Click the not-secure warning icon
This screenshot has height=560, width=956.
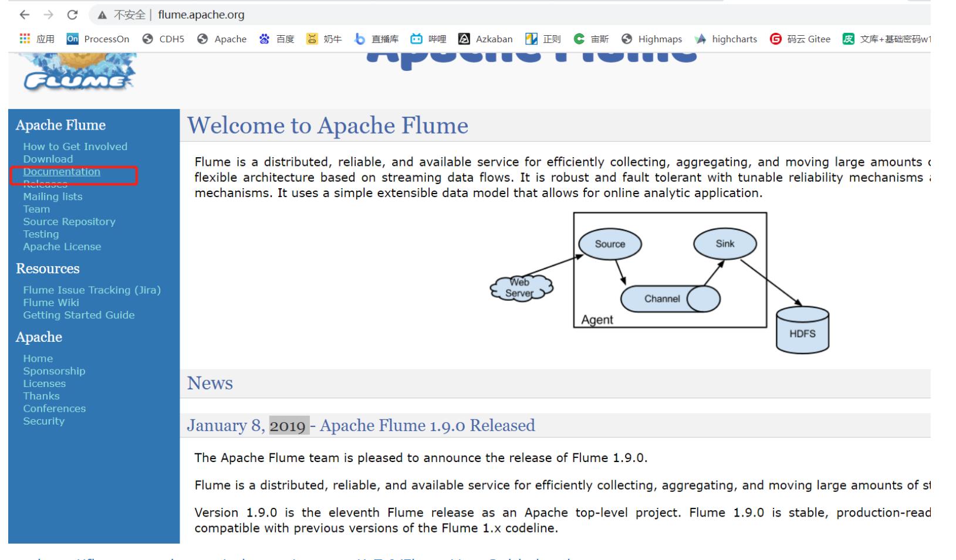(x=102, y=15)
